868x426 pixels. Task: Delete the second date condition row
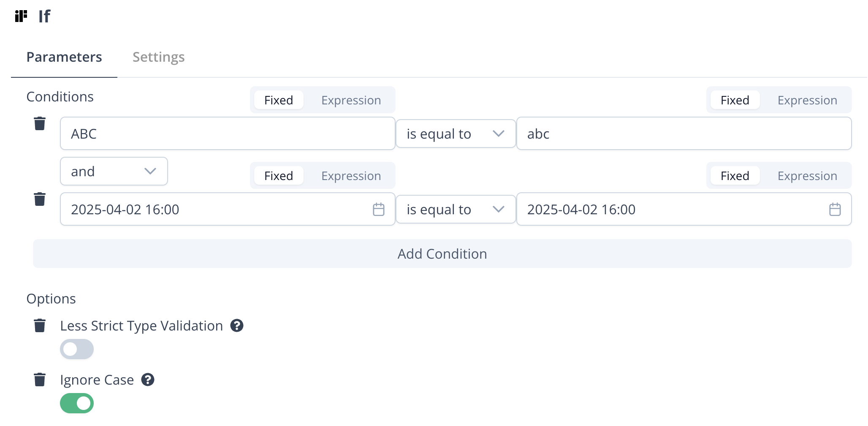click(x=40, y=199)
